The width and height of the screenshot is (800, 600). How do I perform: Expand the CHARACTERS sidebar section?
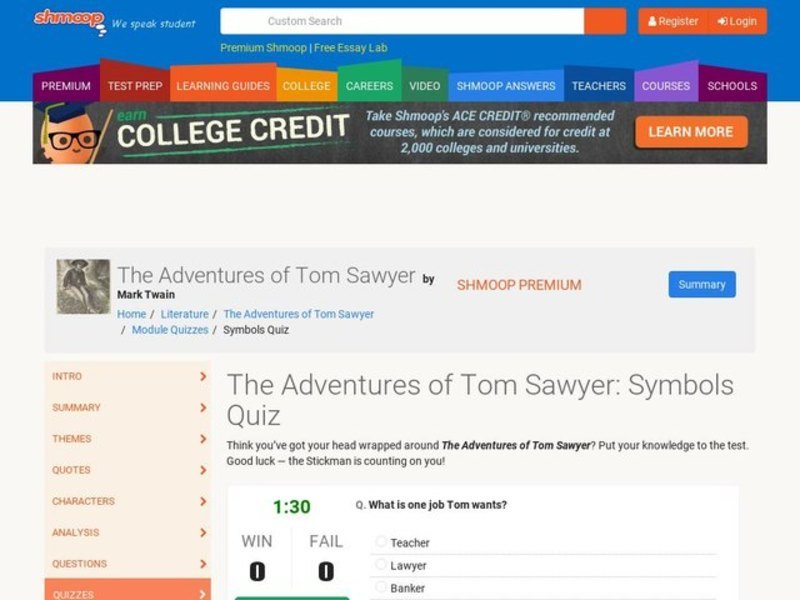click(120, 501)
